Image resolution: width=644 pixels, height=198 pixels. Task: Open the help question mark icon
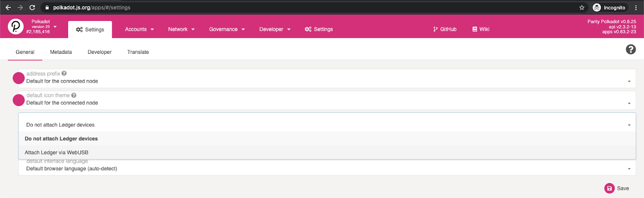[631, 49]
